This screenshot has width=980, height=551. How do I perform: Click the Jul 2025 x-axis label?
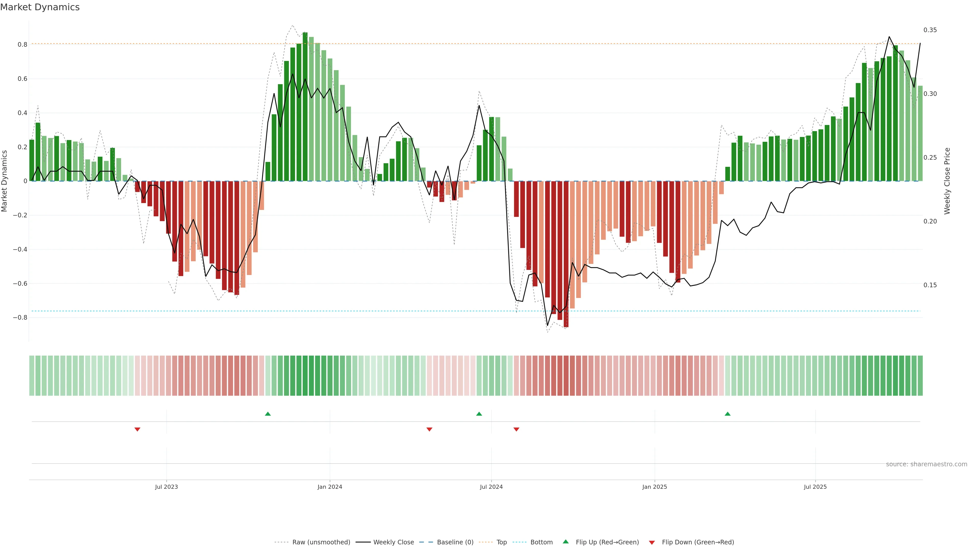coord(815,487)
